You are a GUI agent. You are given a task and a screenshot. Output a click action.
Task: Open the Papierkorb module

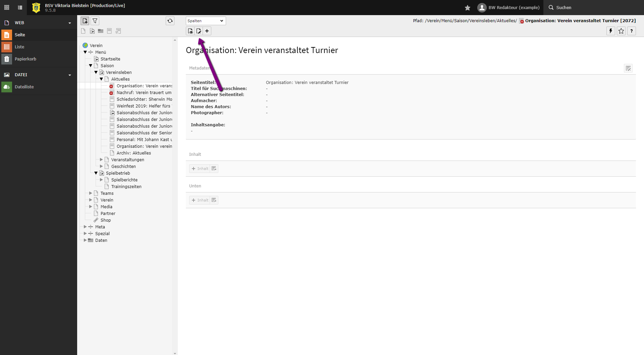coord(25,59)
